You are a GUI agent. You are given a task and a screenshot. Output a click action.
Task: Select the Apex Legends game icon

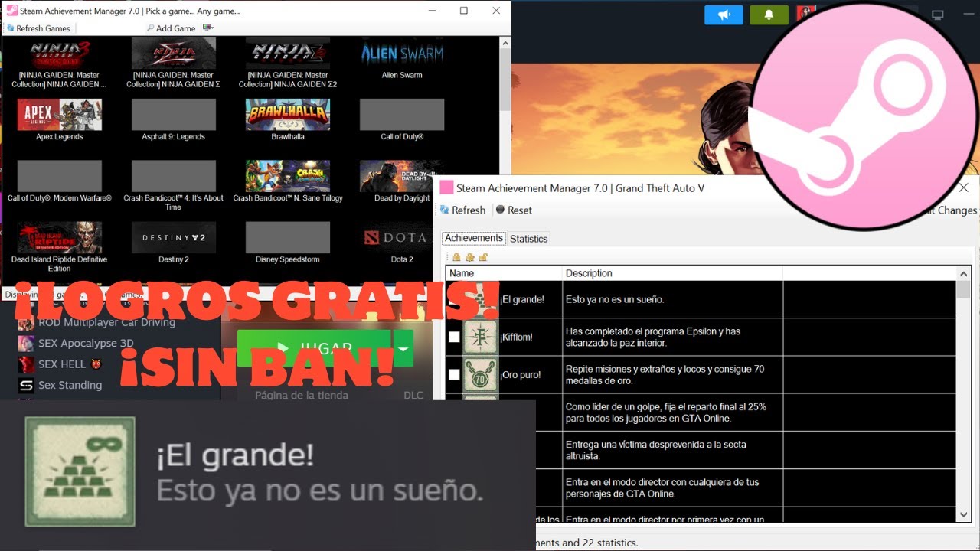pos(59,115)
